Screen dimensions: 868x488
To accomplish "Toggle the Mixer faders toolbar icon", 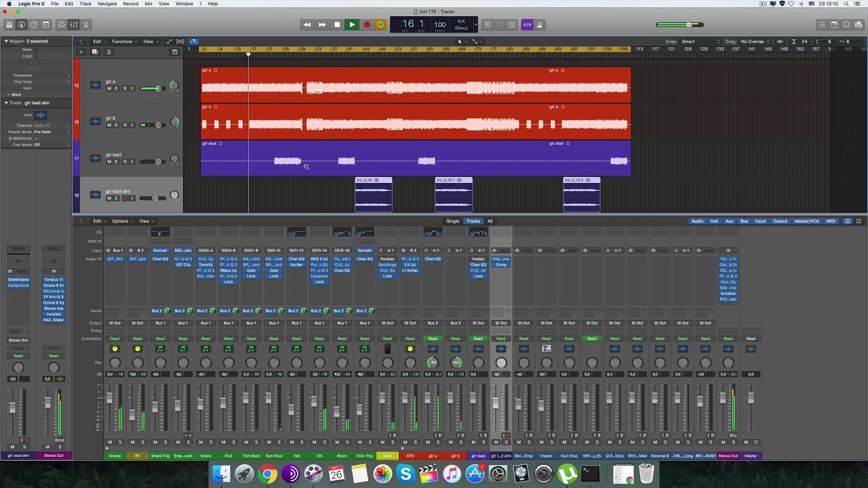I will 74,25.
